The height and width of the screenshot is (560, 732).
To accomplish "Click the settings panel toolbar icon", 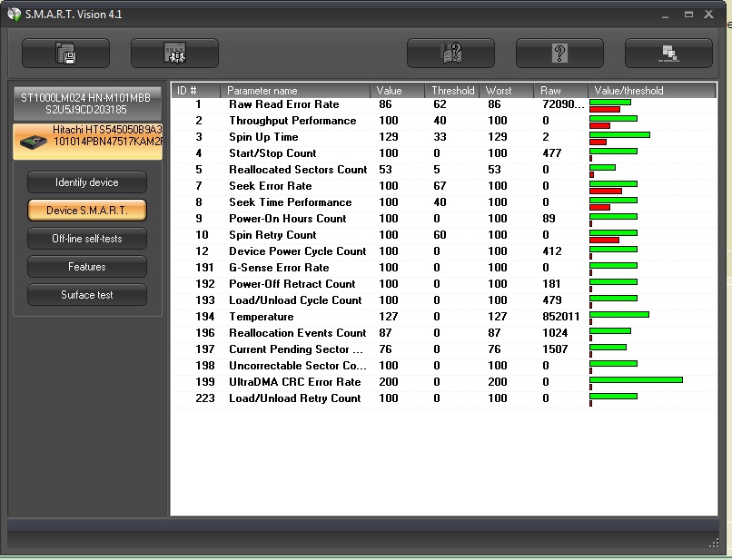I will pyautogui.click(x=174, y=54).
